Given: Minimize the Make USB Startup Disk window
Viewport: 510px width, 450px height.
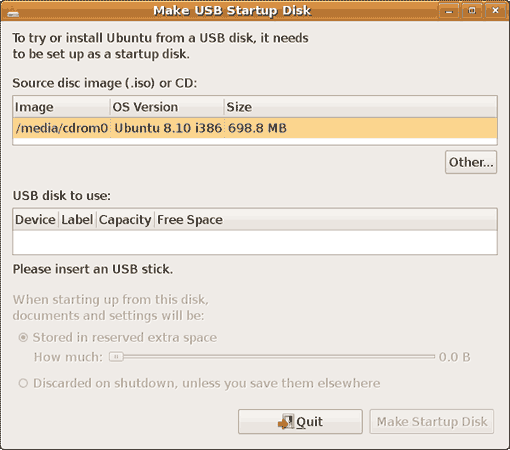Looking at the screenshot, I should pyautogui.click(x=449, y=11).
